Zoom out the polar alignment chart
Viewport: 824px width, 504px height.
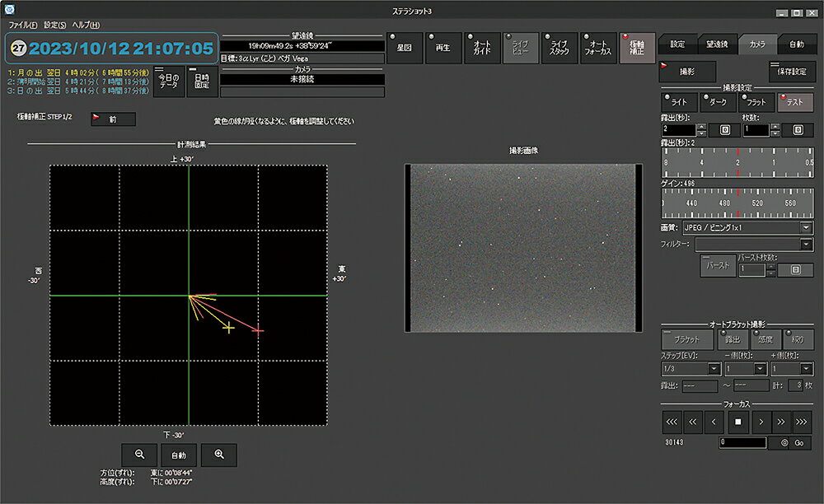139,455
